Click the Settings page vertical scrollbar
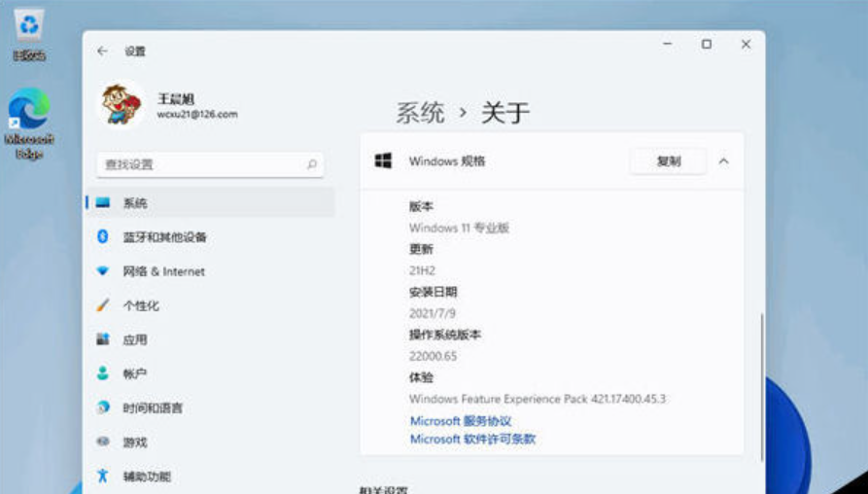This screenshot has height=494, width=868. pos(762,387)
